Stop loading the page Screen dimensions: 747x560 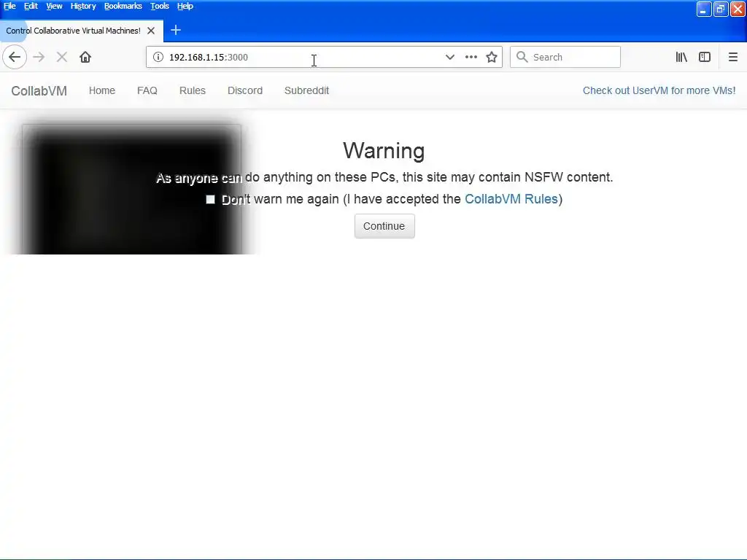pyautogui.click(x=62, y=57)
